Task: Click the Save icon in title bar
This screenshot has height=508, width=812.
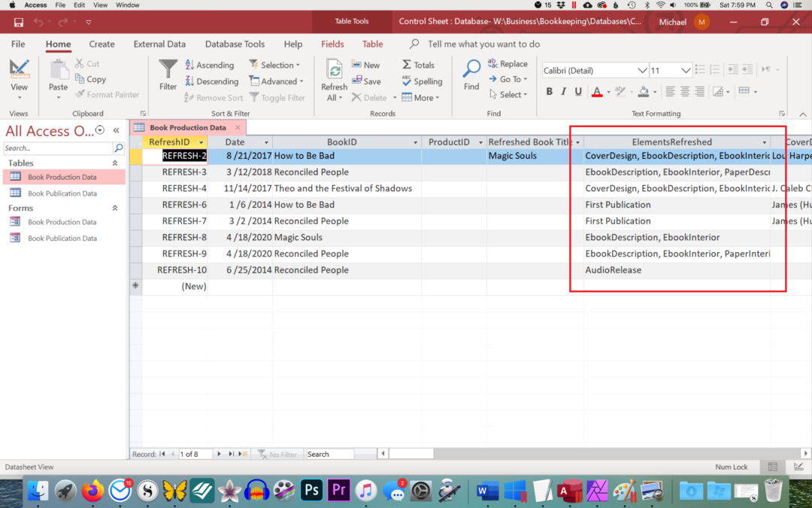Action: (19, 23)
